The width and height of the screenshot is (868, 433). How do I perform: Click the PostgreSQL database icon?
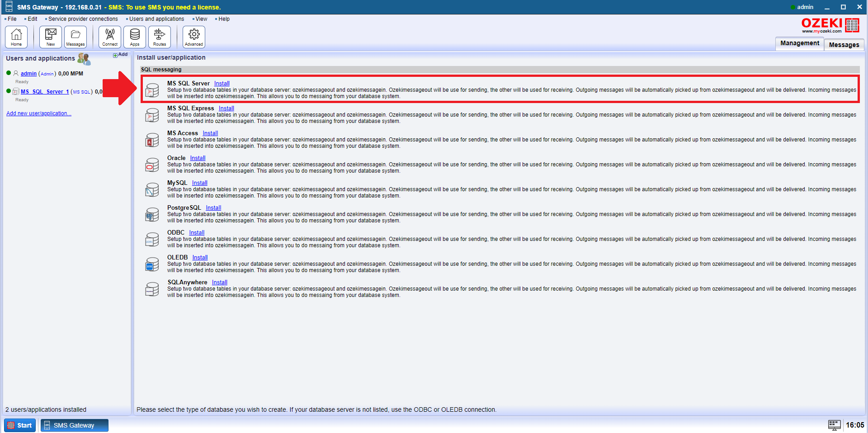tap(152, 215)
